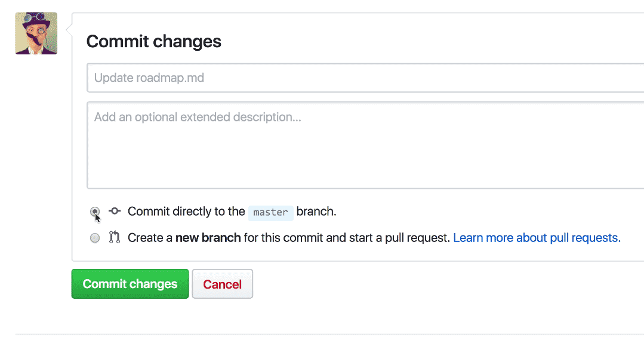Click the word 'branch.' after the master badge
Screen dimensions: 644x349
coord(316,212)
